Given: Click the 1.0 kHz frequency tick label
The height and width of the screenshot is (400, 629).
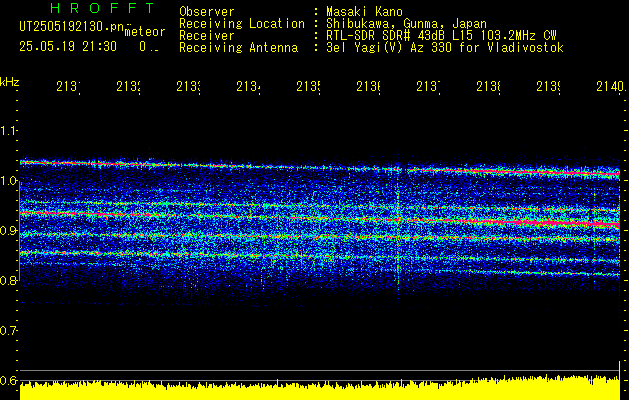Looking at the screenshot, I should [x=8, y=181].
